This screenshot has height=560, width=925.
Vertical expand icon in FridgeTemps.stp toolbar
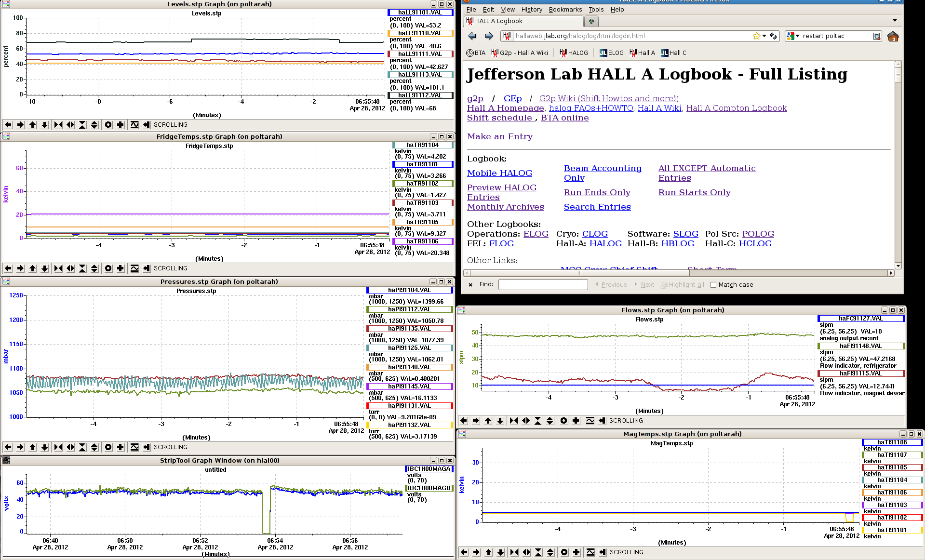pyautogui.click(x=94, y=268)
